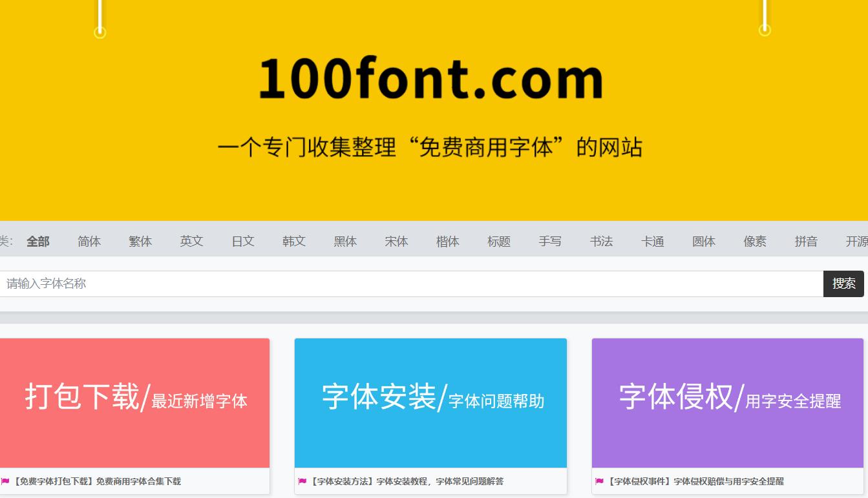Image resolution: width=868 pixels, height=498 pixels.
Task: Select the 韩文 category
Action: pyautogui.click(x=293, y=241)
